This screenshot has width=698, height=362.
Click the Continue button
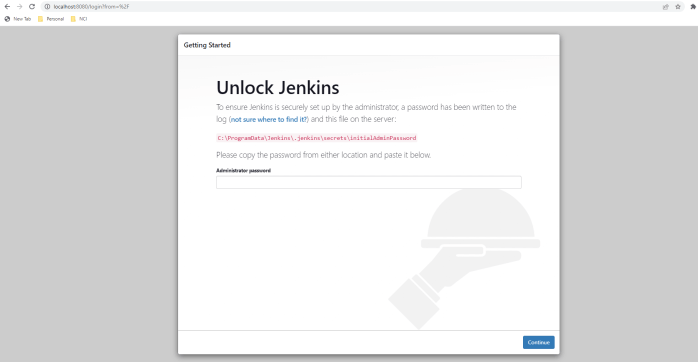pyautogui.click(x=539, y=342)
